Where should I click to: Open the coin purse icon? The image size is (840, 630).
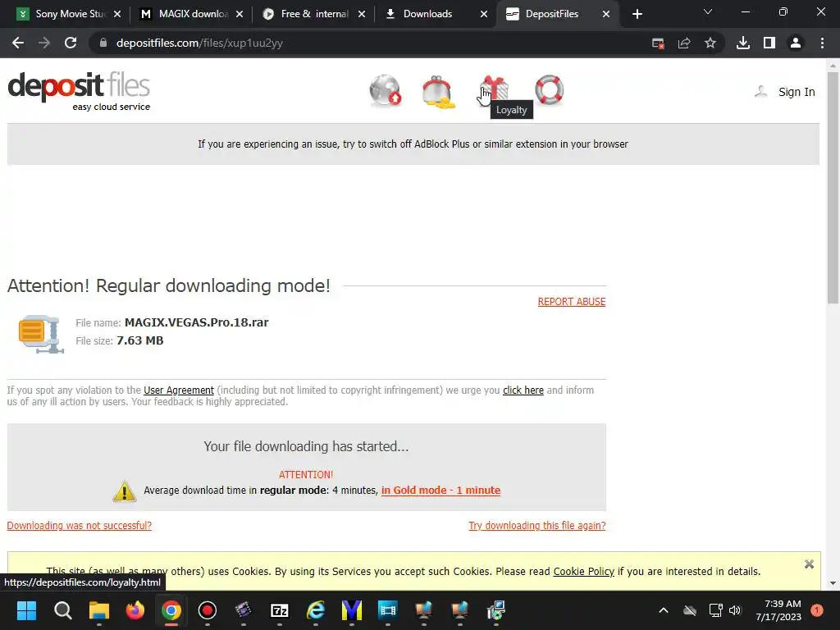[x=438, y=92]
